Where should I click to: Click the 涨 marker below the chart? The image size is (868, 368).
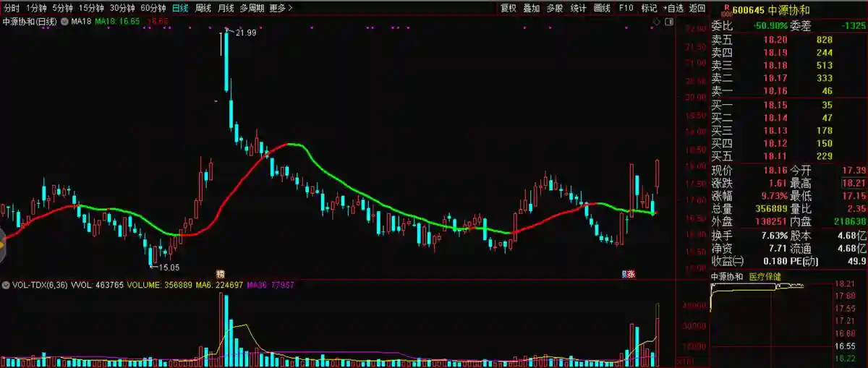pos(629,274)
